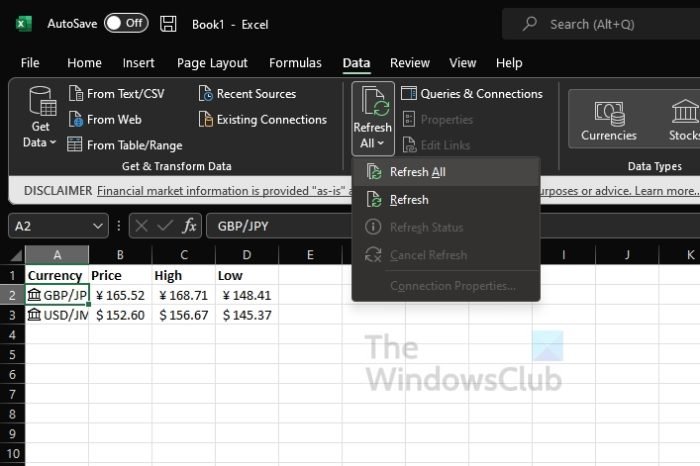The width and height of the screenshot is (700, 466).
Task: Click the Learn more disclaimer link
Action: 667,190
